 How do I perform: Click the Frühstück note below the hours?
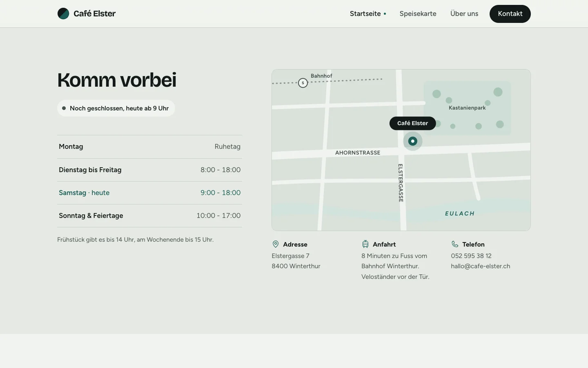(x=136, y=240)
